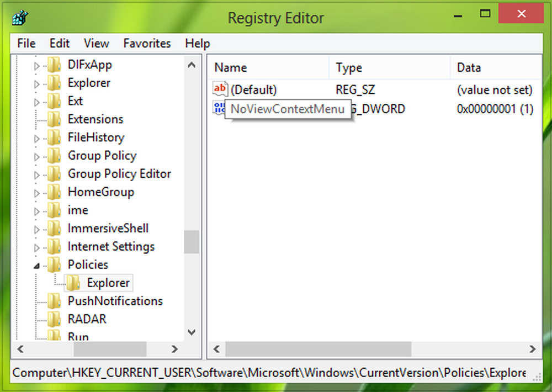Expand the ImmersiveShell key

pyautogui.click(x=36, y=229)
